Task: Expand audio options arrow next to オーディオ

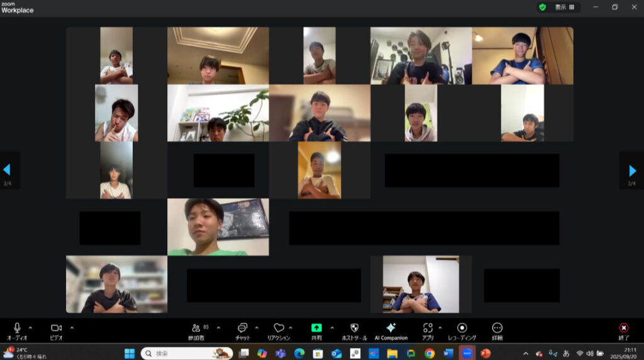Action: click(x=30, y=327)
